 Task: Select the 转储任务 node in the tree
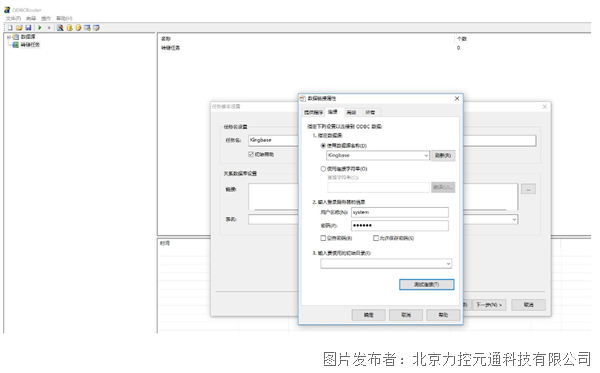(30, 45)
